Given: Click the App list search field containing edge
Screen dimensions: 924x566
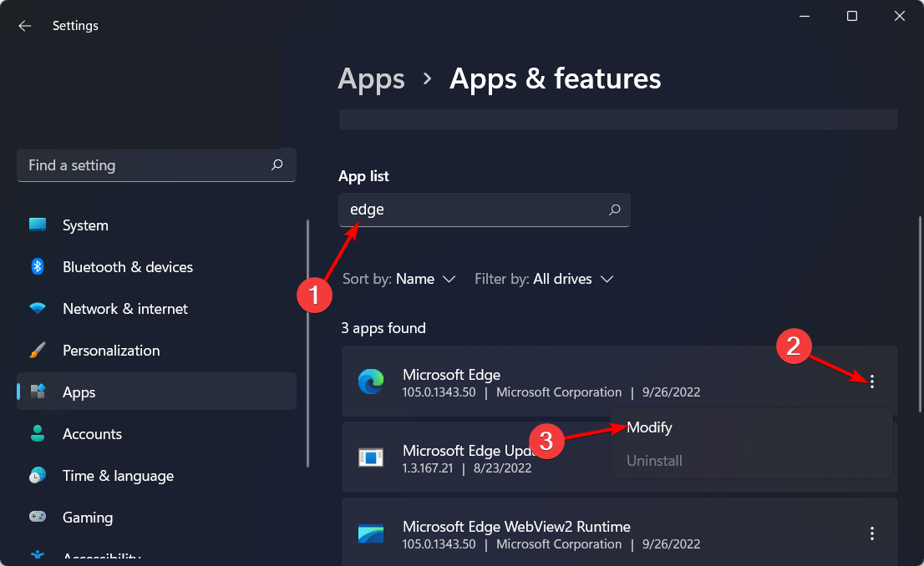Looking at the screenshot, I should 485,210.
